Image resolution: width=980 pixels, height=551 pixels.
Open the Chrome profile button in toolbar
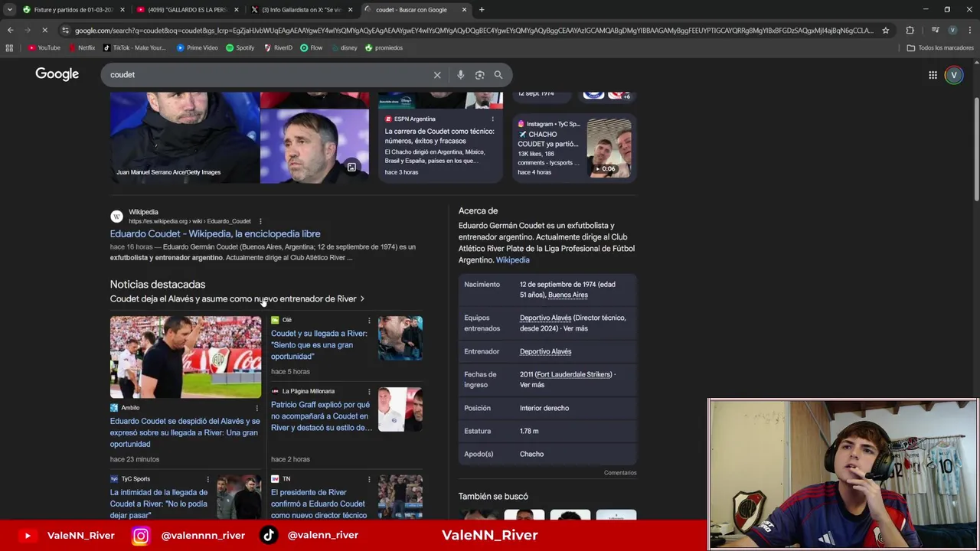(x=952, y=31)
